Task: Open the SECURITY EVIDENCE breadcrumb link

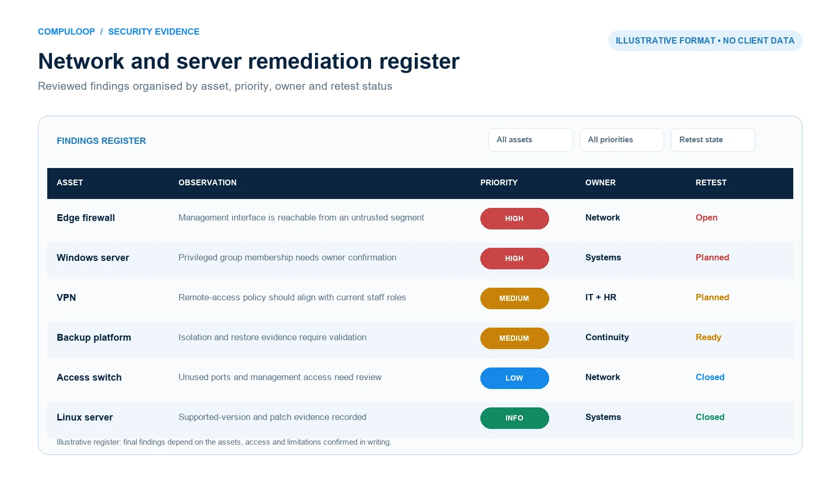Action: click(x=154, y=31)
